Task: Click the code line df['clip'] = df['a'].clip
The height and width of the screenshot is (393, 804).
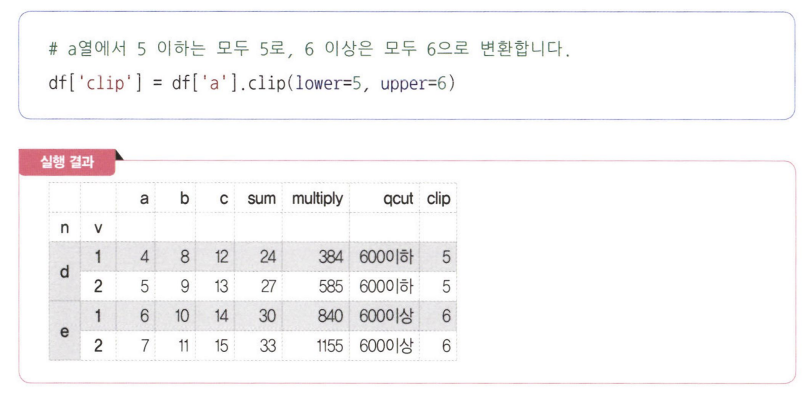Action: pyautogui.click(x=251, y=83)
